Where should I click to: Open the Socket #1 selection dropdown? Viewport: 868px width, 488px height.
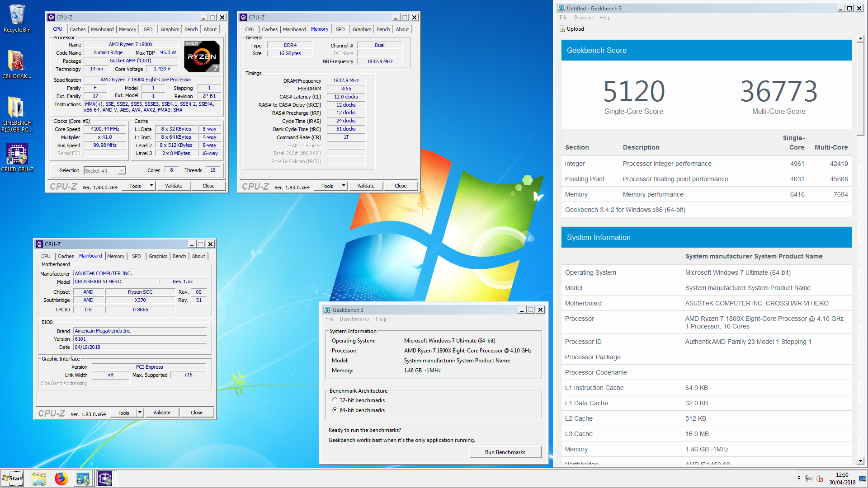coord(122,170)
